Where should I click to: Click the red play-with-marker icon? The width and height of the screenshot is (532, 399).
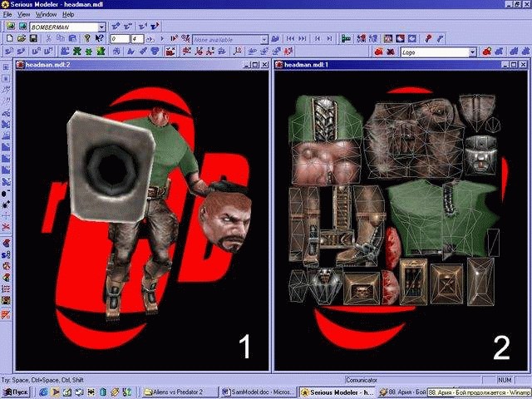174,39
